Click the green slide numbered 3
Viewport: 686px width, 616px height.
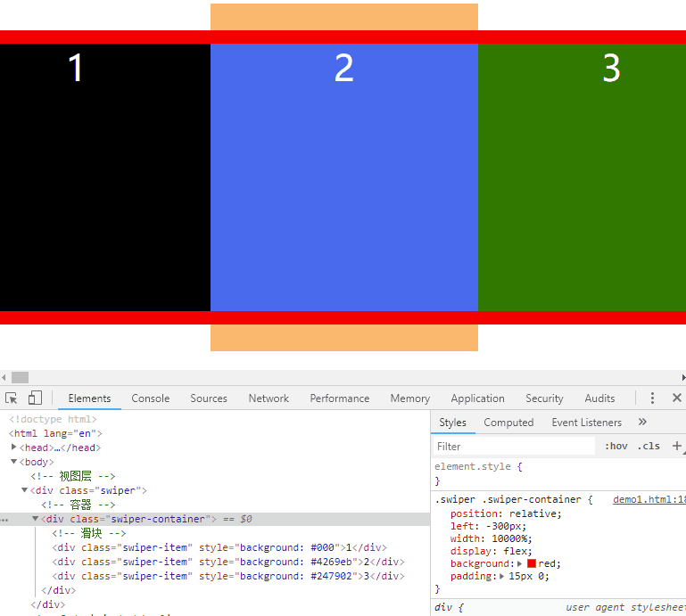point(582,177)
